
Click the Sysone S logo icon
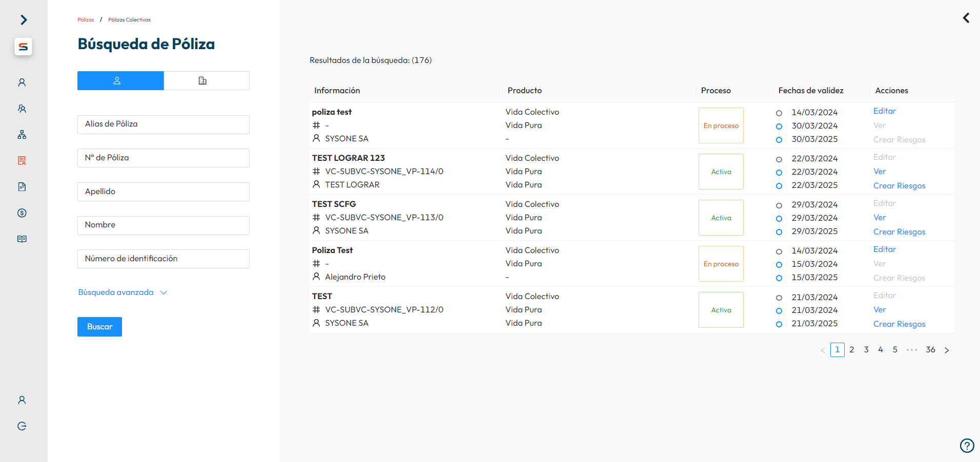pyautogui.click(x=23, y=47)
